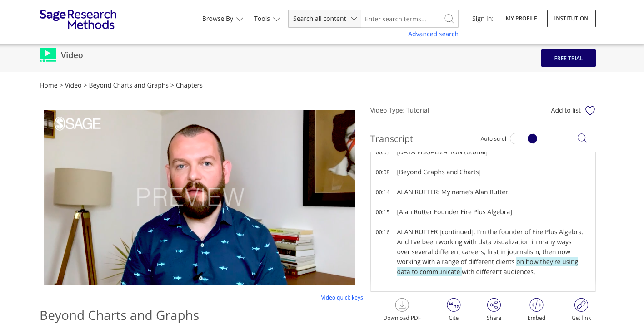This screenshot has height=334, width=644.
Task: Jump to transcript timestamp 00:16
Action: (383, 232)
